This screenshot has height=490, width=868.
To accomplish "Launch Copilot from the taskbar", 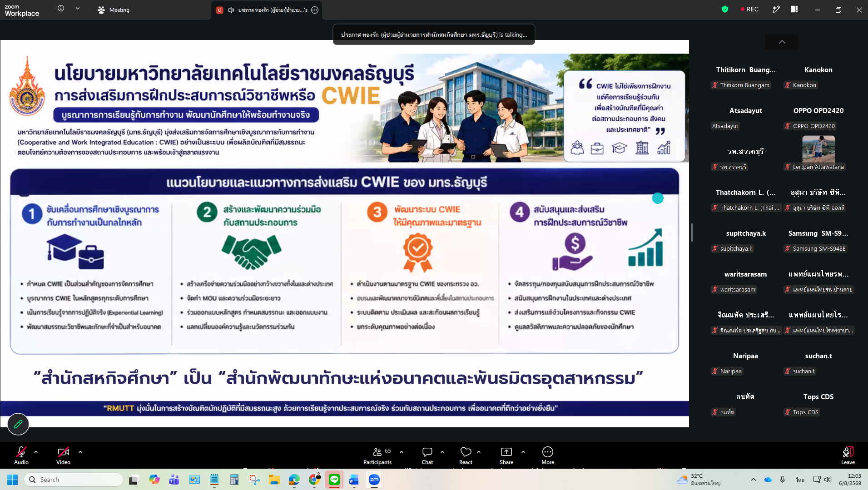I will pyautogui.click(x=154, y=480).
